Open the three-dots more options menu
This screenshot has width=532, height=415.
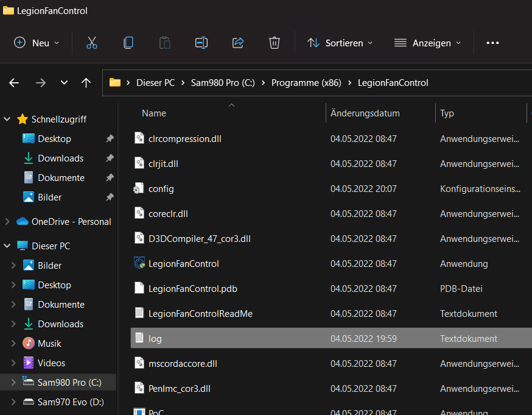click(x=492, y=43)
